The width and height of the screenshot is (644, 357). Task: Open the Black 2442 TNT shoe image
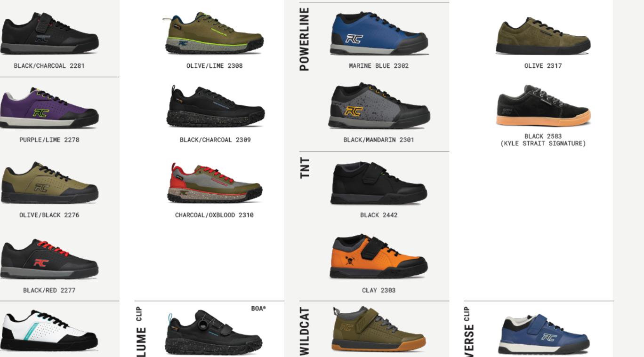[x=378, y=183]
